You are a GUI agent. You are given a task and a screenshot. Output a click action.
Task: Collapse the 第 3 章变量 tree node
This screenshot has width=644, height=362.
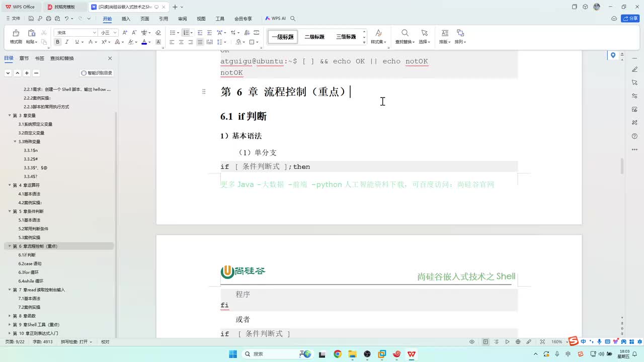pyautogui.click(x=10, y=115)
